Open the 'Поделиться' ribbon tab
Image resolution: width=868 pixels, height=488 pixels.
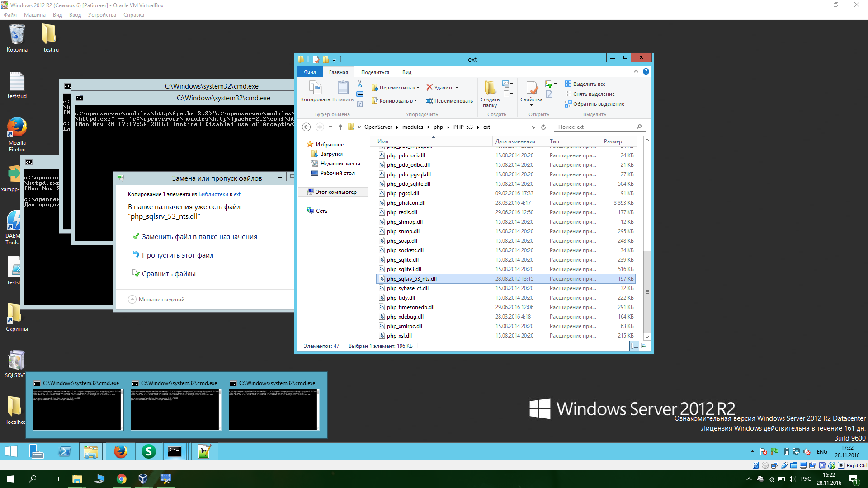(375, 72)
